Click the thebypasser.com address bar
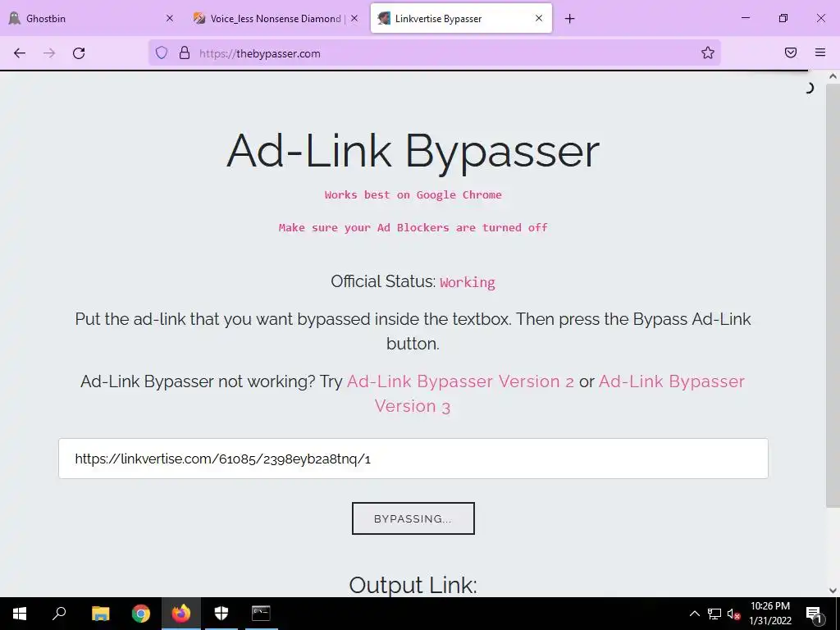This screenshot has height=630, width=840. (x=434, y=53)
